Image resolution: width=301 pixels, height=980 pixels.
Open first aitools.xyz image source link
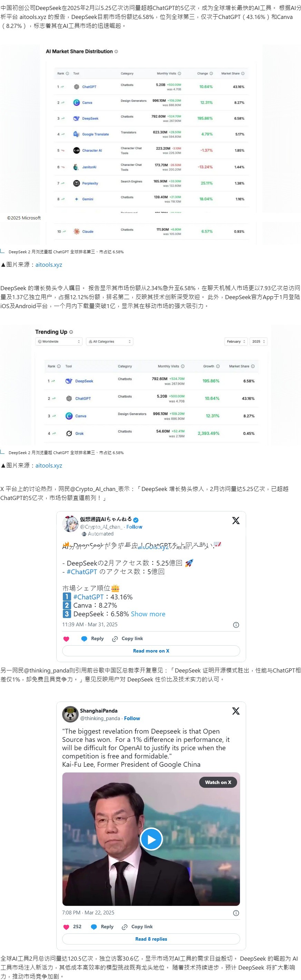click(x=49, y=264)
